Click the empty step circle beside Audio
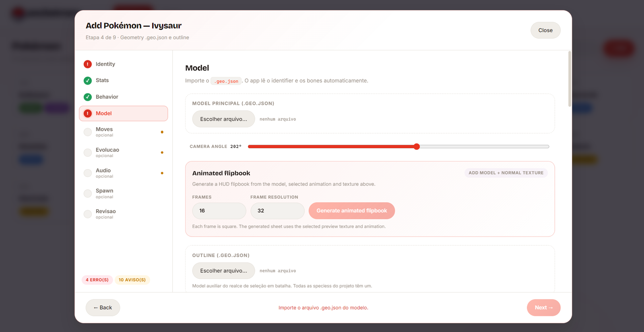Image resolution: width=644 pixels, height=332 pixels. (x=88, y=173)
